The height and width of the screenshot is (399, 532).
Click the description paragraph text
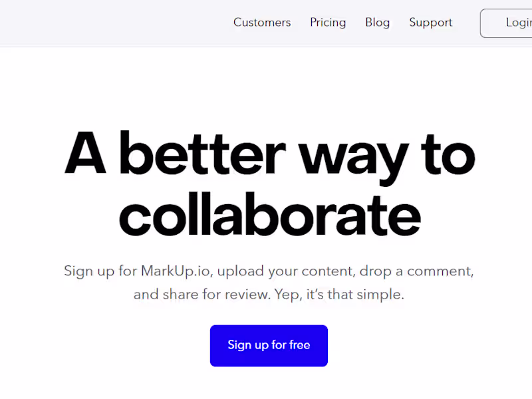pos(269,283)
